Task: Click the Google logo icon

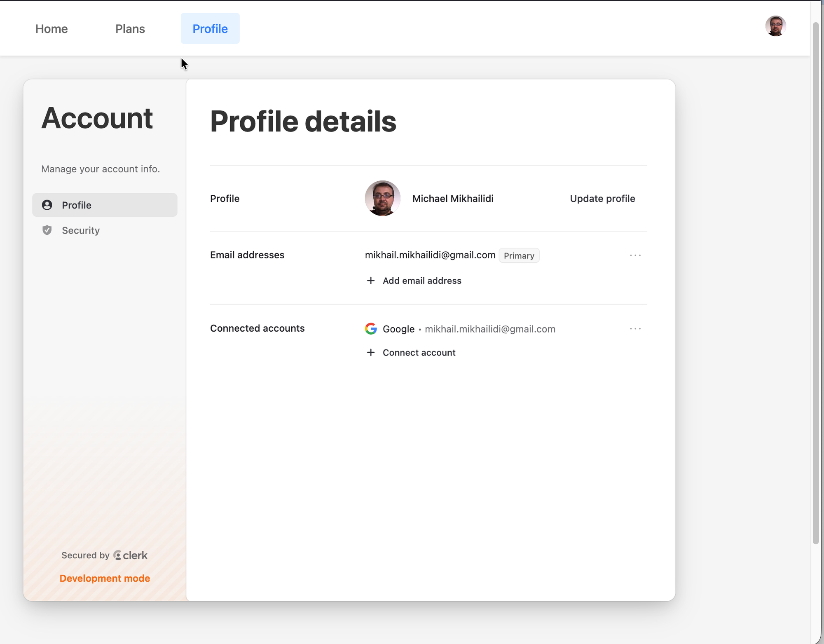Action: click(371, 329)
